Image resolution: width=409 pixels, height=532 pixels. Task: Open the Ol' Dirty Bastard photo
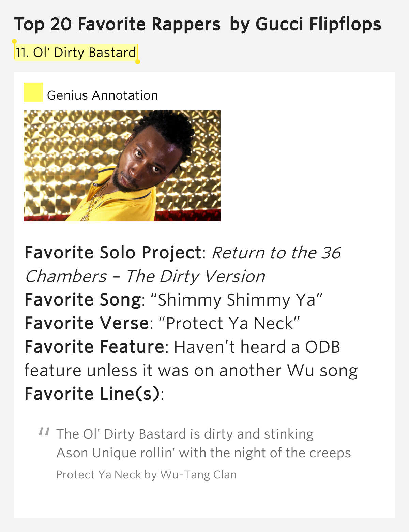pyautogui.click(x=122, y=166)
